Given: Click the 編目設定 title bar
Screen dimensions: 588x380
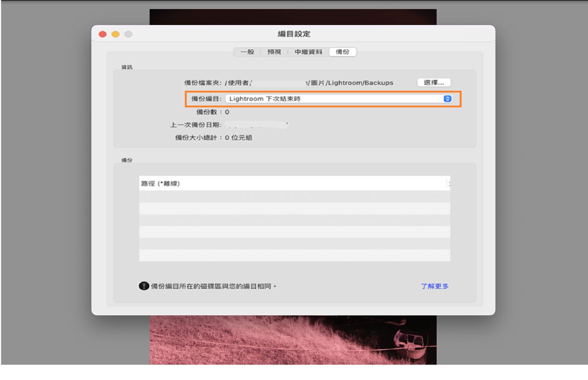Looking at the screenshot, I should tap(294, 34).
